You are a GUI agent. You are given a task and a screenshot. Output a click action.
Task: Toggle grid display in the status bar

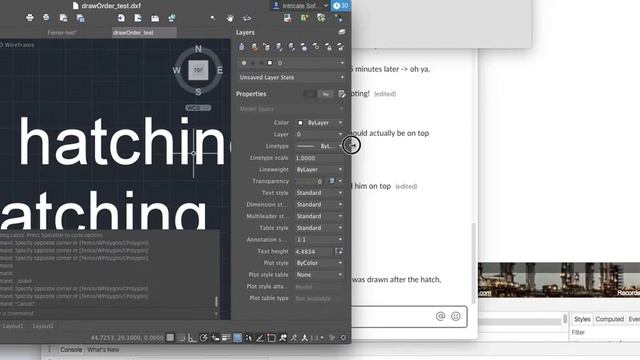(x=170, y=338)
